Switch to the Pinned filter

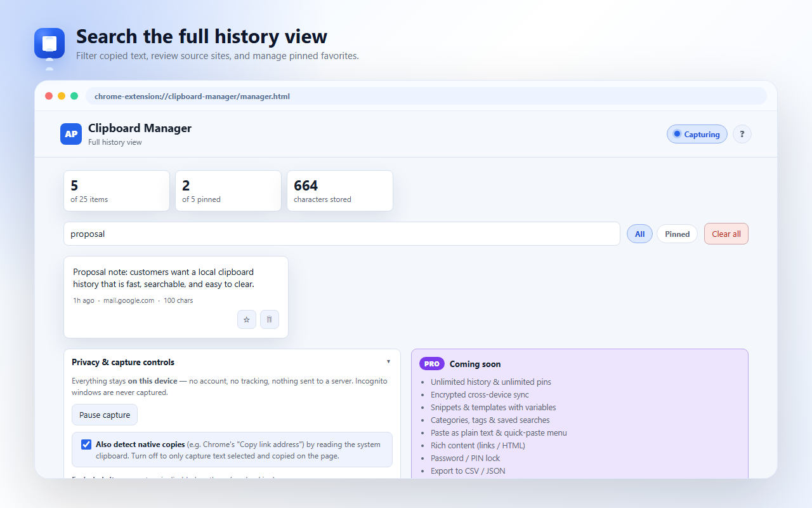click(677, 234)
